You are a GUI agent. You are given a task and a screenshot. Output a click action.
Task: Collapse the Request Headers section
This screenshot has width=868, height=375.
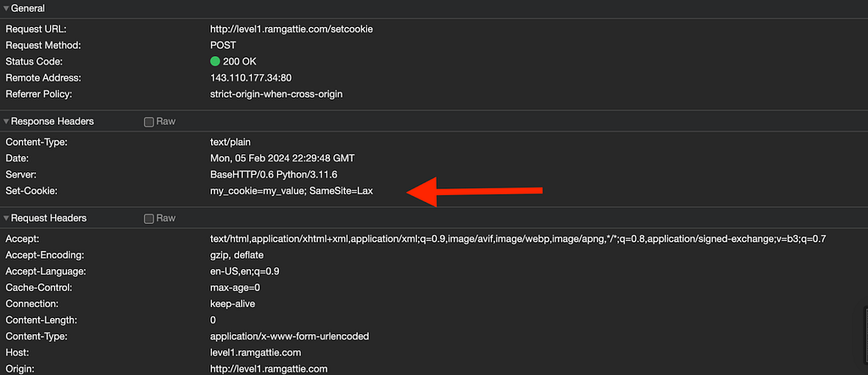[x=6, y=218]
